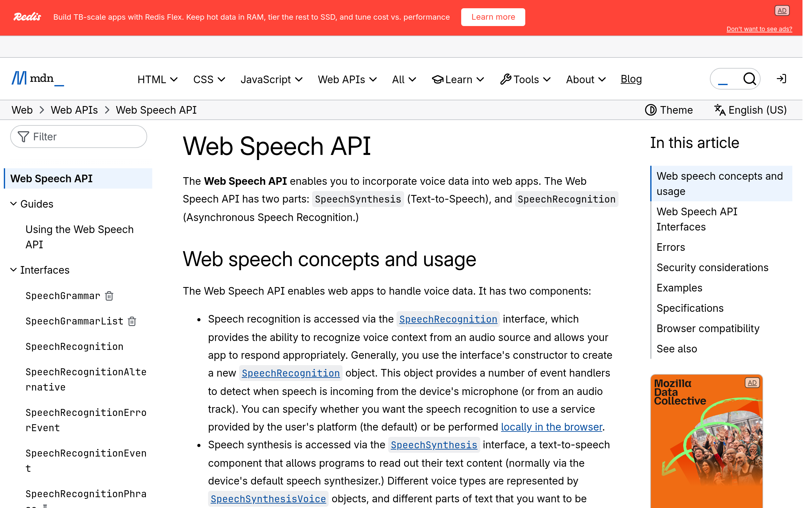Jump to Web Speech API Interfaces section
The height and width of the screenshot is (508, 812).
click(x=697, y=219)
